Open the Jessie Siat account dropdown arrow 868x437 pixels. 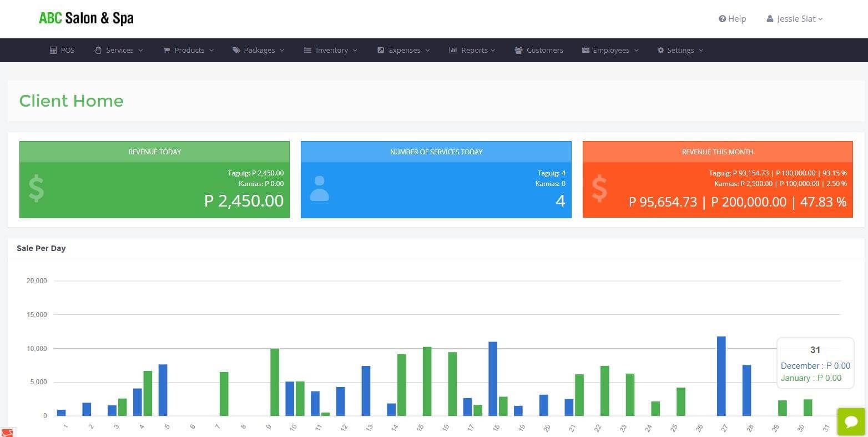tap(820, 19)
